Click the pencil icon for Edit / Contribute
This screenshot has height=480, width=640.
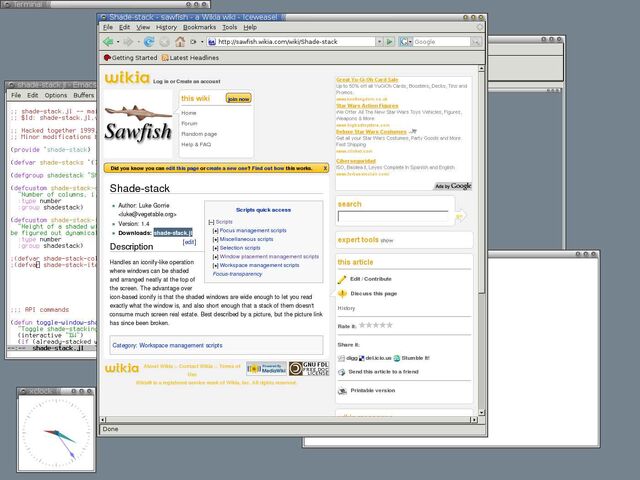click(342, 279)
